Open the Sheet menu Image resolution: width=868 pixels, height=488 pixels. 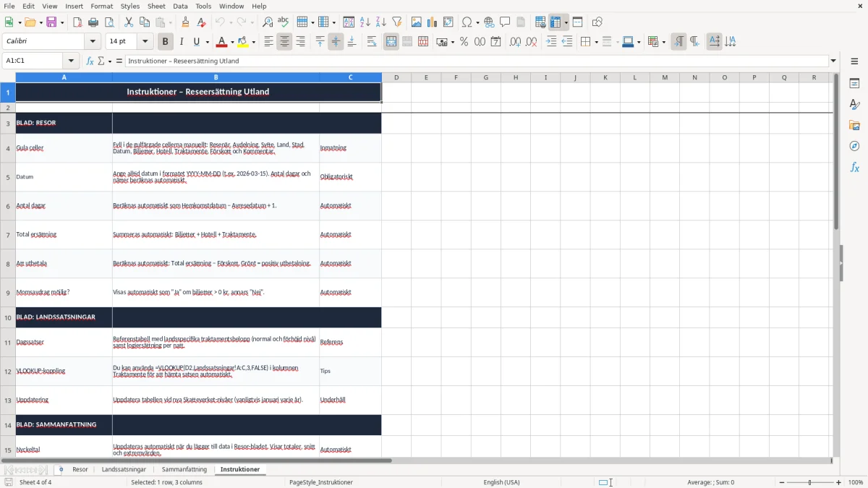coord(156,6)
